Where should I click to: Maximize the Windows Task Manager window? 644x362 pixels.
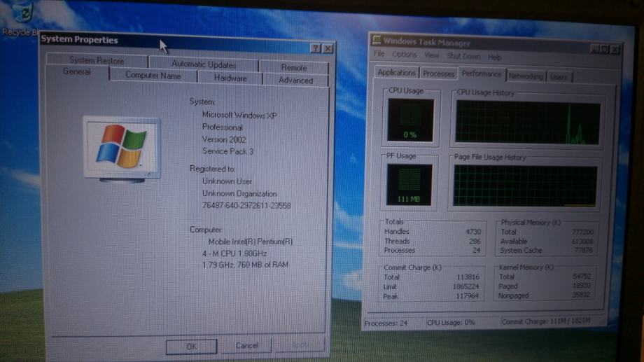(x=604, y=49)
